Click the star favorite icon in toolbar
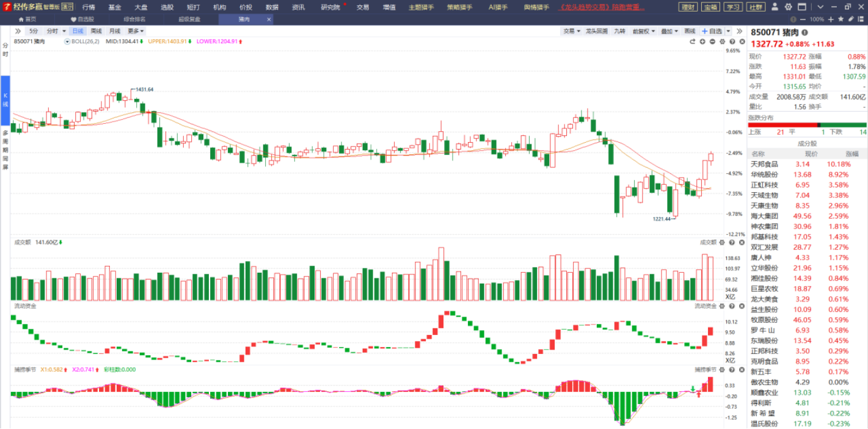 (841, 19)
